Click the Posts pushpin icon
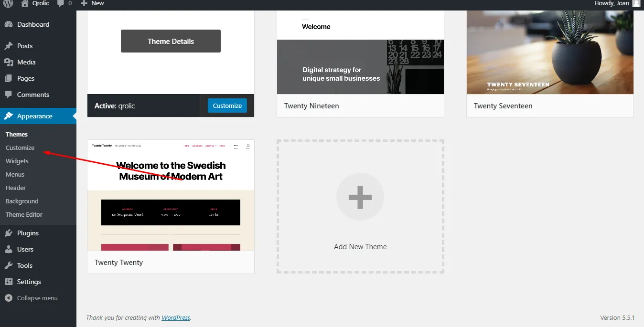Screen dimensions: 644x327 click(x=8, y=46)
